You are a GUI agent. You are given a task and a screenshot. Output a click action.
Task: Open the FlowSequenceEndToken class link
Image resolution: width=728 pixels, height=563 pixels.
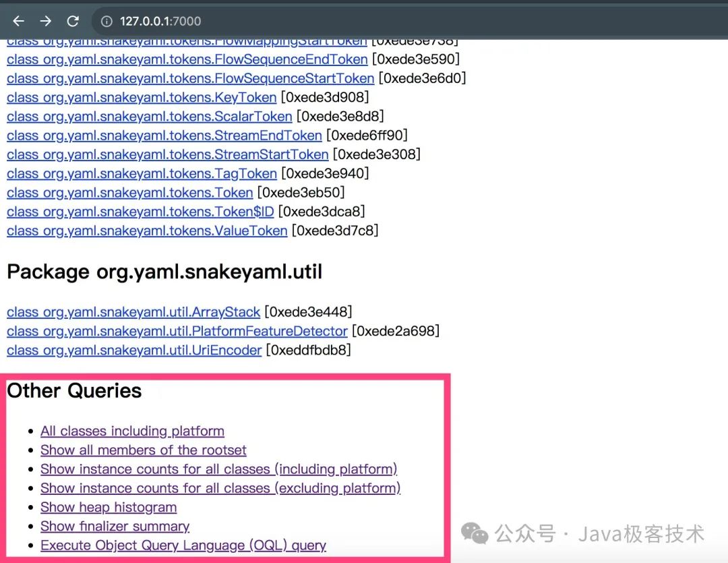pos(187,59)
